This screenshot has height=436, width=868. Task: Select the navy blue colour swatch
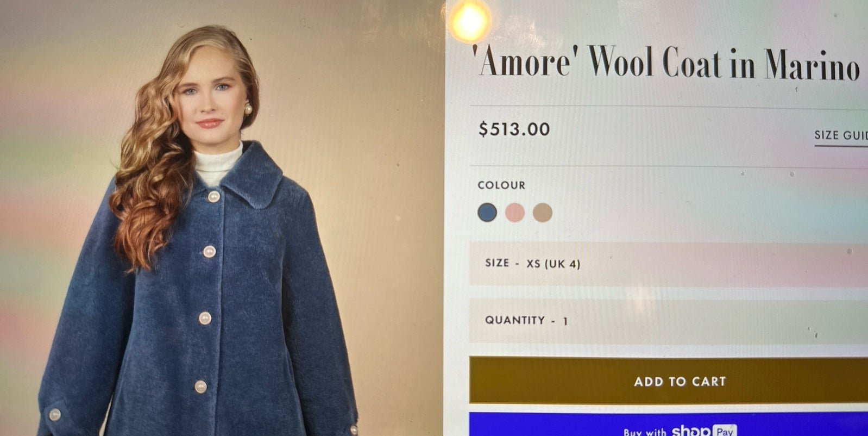(x=487, y=213)
